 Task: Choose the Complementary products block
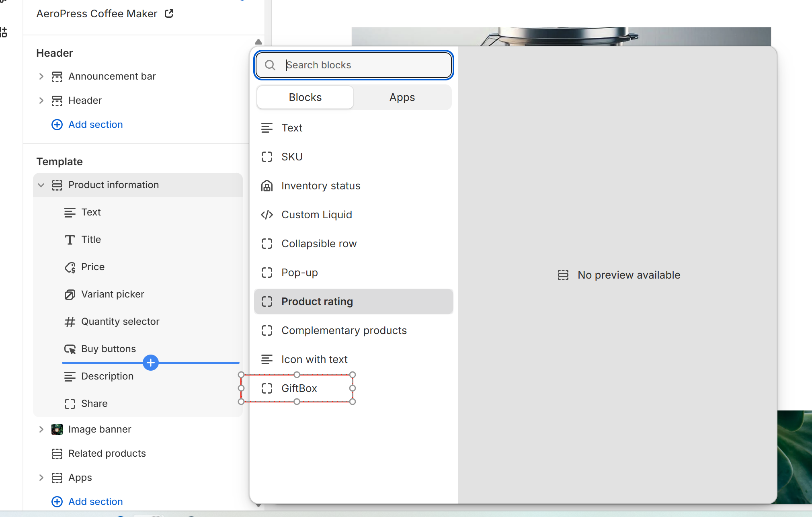(x=344, y=330)
